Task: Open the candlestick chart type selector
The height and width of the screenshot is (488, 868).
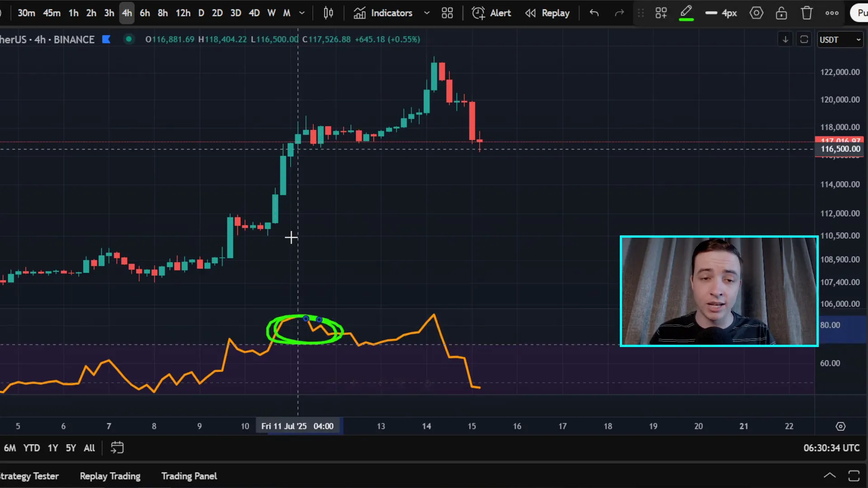Action: coord(329,13)
